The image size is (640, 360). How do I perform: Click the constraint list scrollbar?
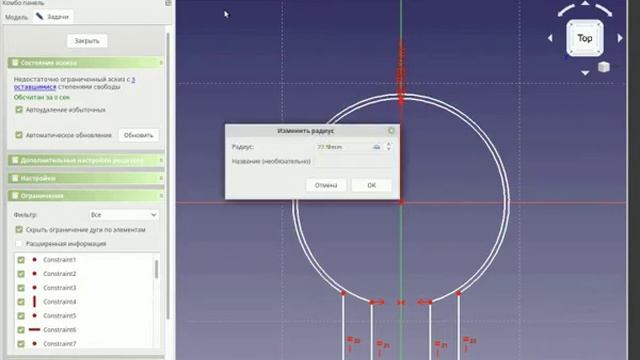click(x=156, y=269)
